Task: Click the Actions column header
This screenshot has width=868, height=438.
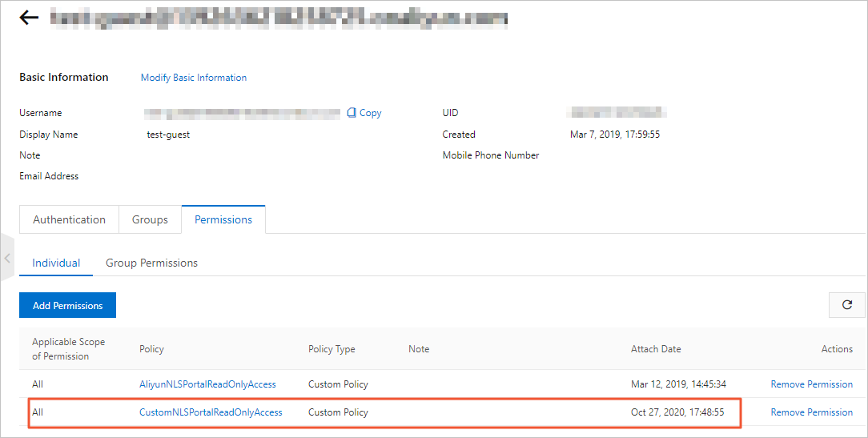Action: pos(837,349)
